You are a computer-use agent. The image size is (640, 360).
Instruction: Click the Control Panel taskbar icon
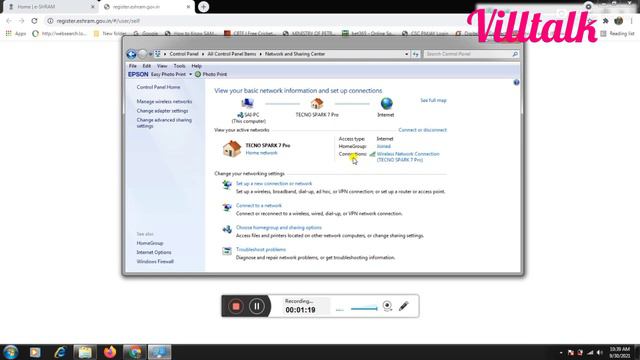coord(159,352)
